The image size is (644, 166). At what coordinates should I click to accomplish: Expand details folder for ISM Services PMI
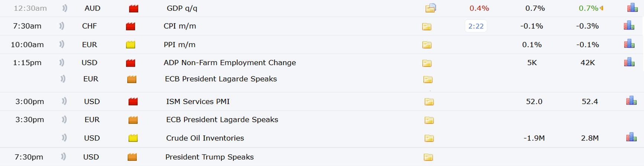(x=429, y=102)
